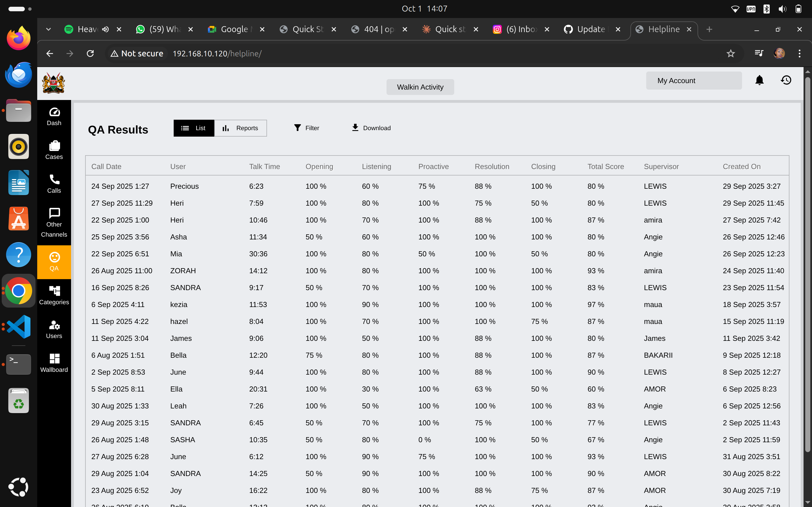Screen dimensions: 812x507
Task: Switch to the WhatsApp browser tab
Action: (x=158, y=29)
